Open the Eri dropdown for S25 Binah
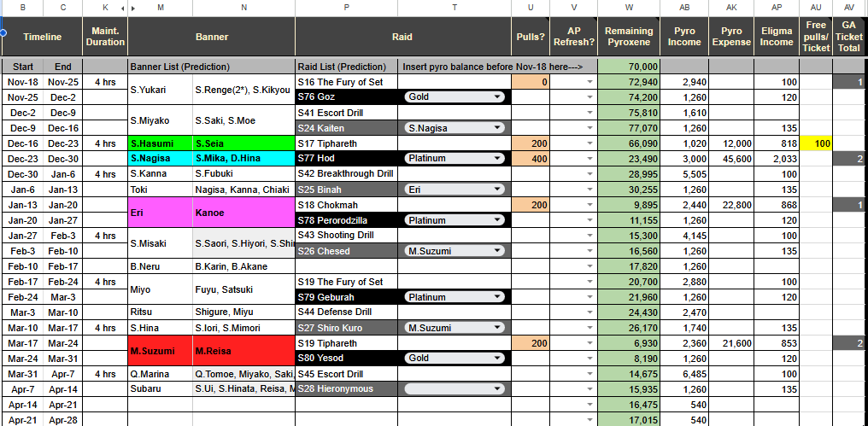This screenshot has height=426, width=868. coord(455,190)
